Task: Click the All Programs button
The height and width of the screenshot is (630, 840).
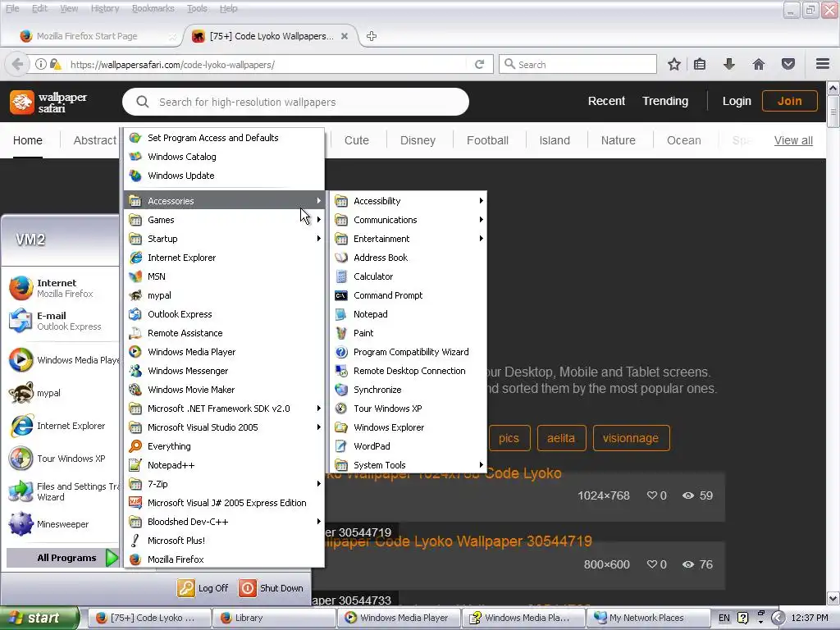Action: 62,558
